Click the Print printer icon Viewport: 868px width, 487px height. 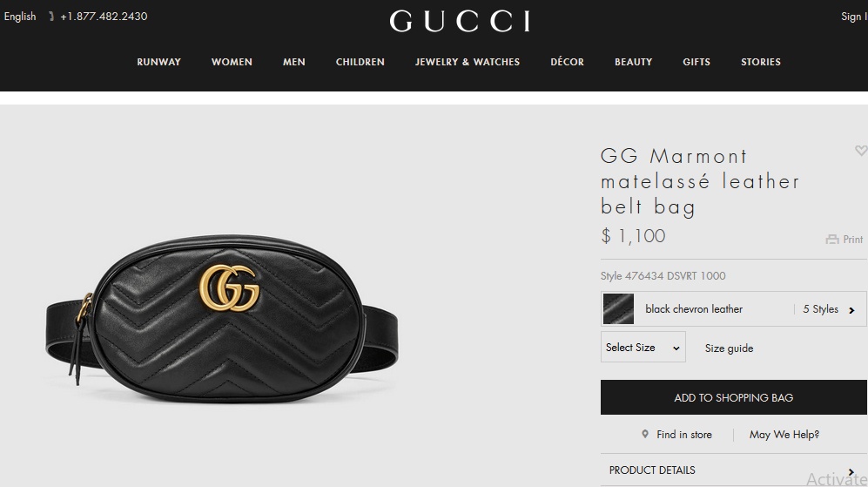832,240
